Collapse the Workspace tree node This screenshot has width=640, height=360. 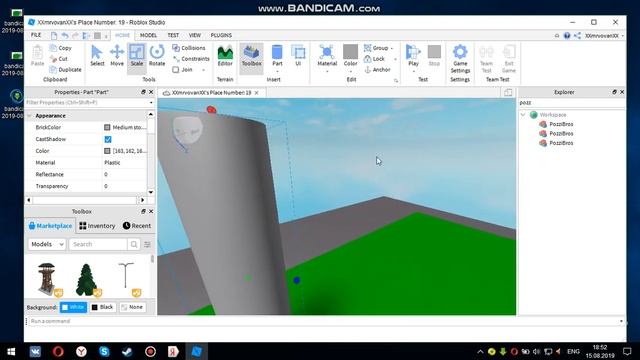(523, 115)
